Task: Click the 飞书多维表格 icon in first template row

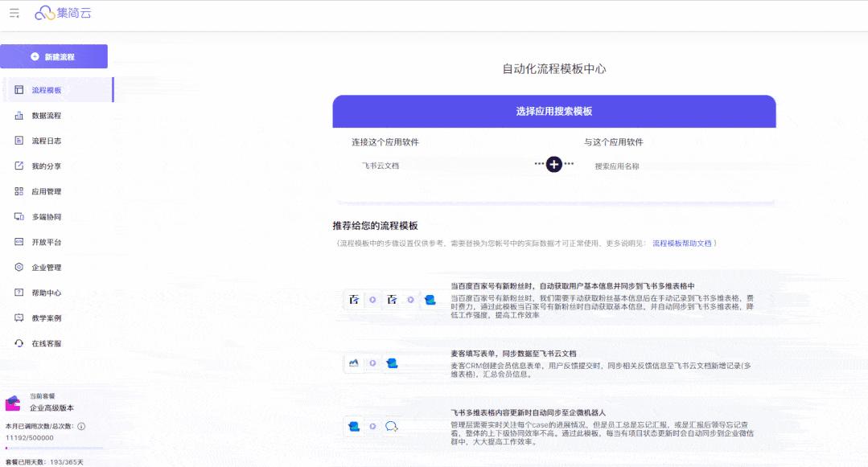Action: 429,300
